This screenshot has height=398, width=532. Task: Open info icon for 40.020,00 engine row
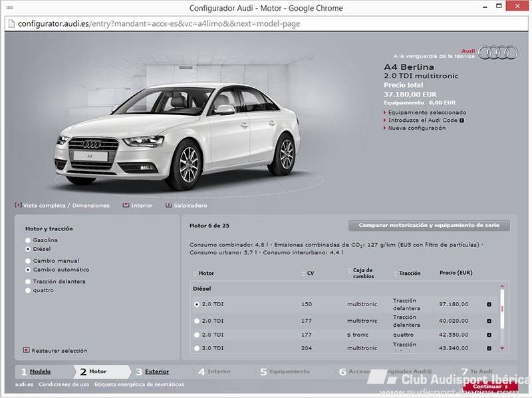click(489, 321)
